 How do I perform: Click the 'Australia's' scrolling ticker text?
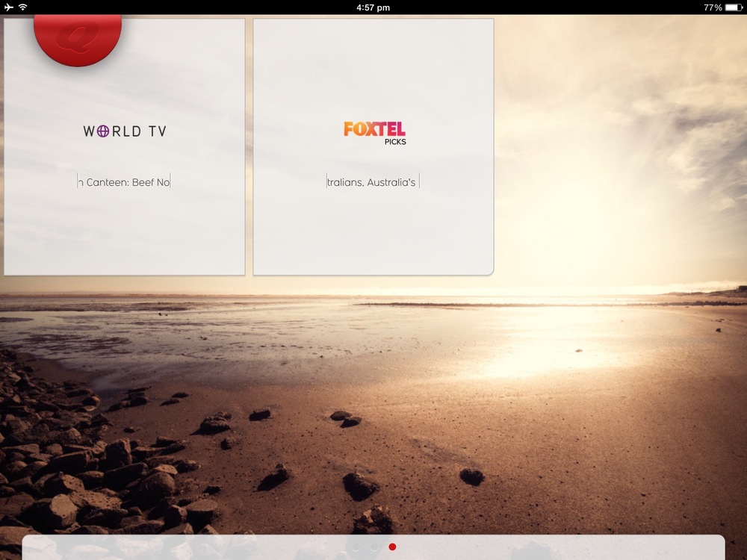click(x=372, y=182)
